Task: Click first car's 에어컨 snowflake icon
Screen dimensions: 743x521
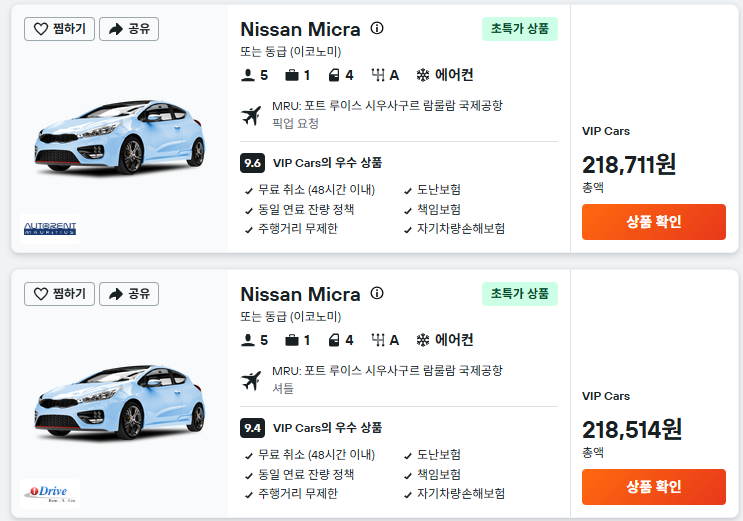Action: (422, 75)
